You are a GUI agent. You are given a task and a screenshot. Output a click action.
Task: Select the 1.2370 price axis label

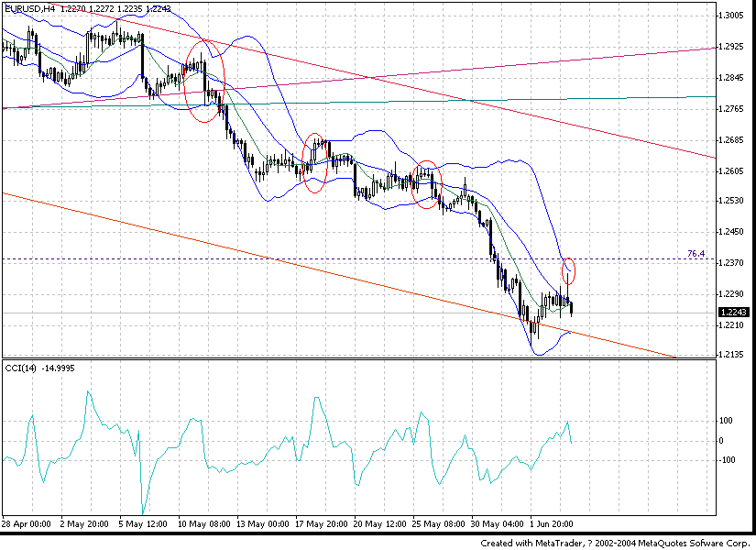(x=731, y=263)
